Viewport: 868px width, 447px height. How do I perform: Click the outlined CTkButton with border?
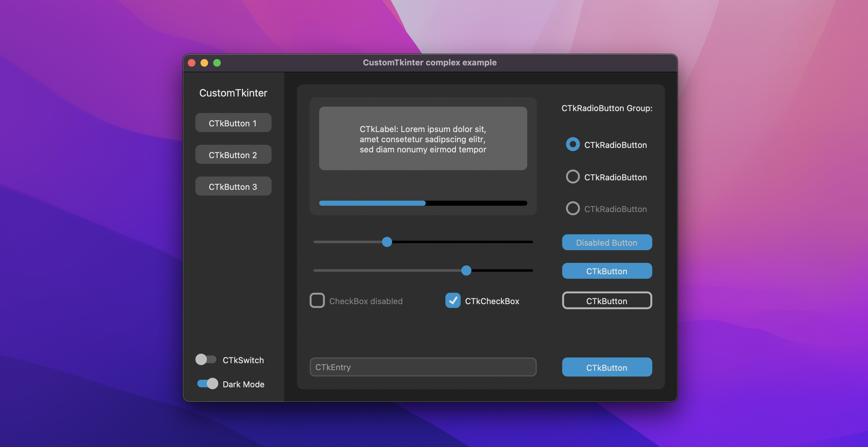coord(607,300)
